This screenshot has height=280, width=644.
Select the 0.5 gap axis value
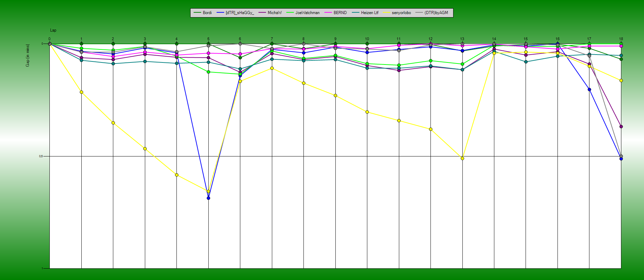tap(42, 156)
